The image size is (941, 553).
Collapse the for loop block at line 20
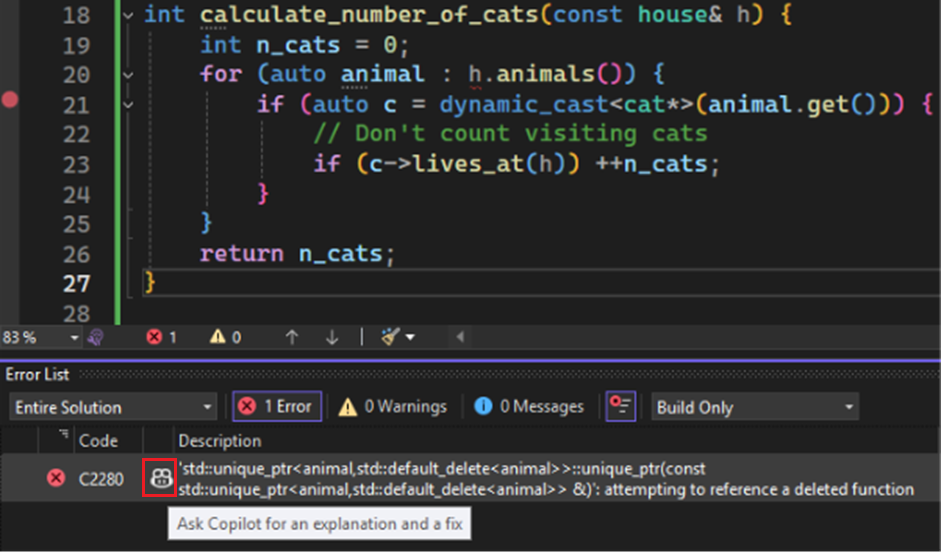click(x=126, y=75)
